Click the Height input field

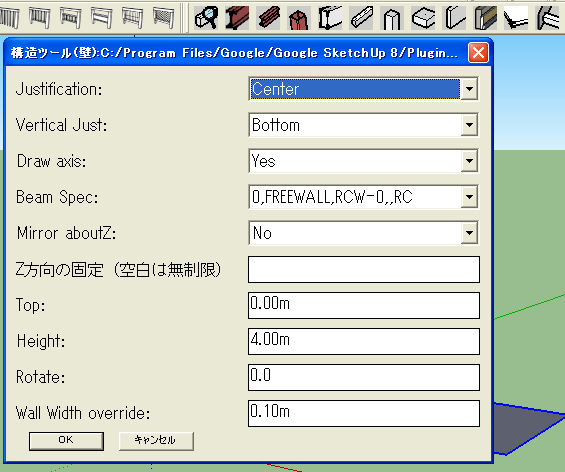[364, 341]
